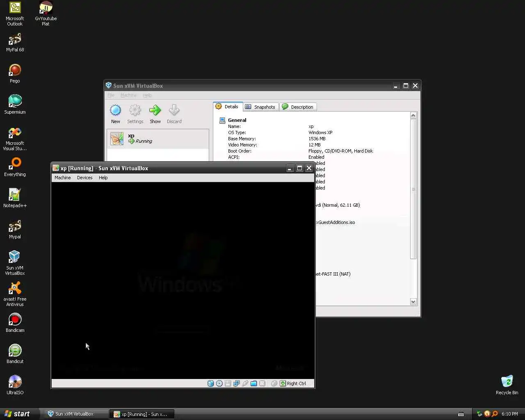Click the safely remove hardware tray icon
525x420 pixels.
pyautogui.click(x=479, y=414)
